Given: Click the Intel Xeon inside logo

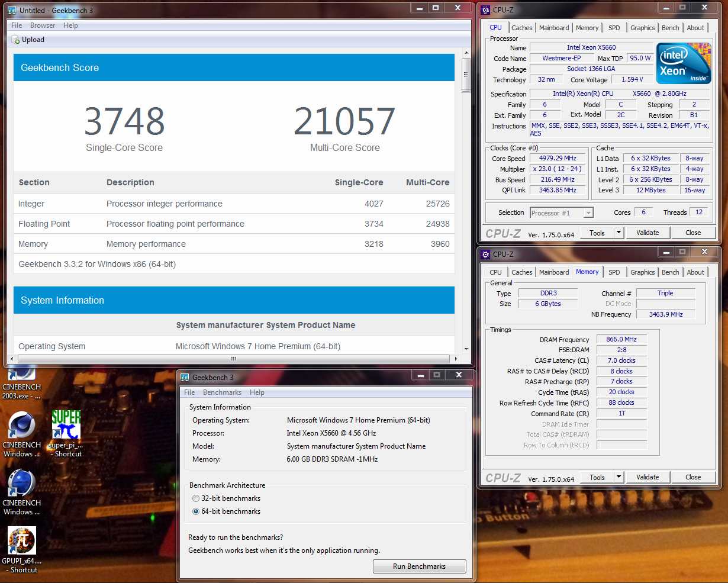Looking at the screenshot, I should [683, 63].
